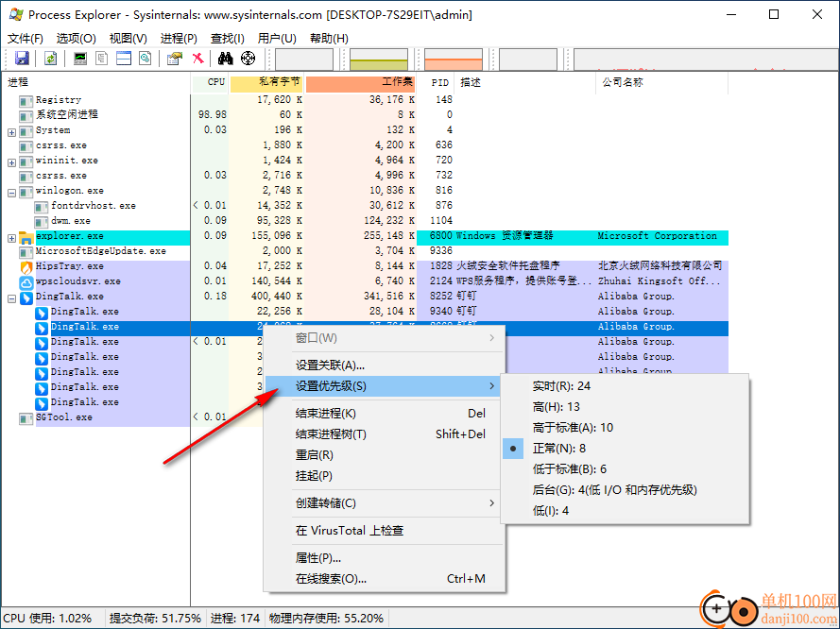The image size is (840, 629).
Task: Select the MicrosoftEdgeUpdate.exe process row
Action: coord(365,251)
